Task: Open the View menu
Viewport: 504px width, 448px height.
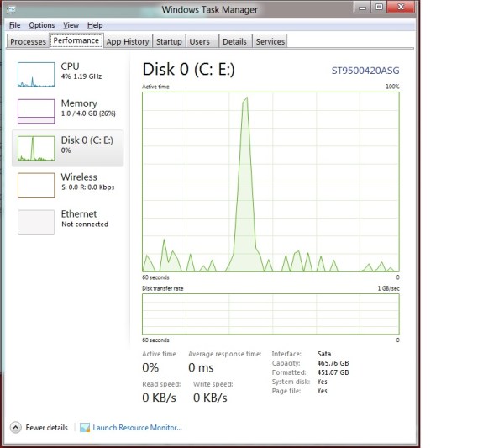Action: tap(71, 25)
